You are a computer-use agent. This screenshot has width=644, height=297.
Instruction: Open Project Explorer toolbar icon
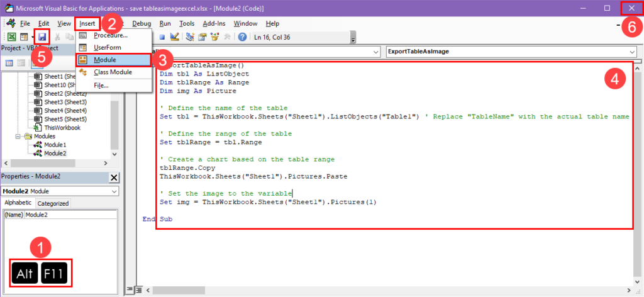point(190,37)
